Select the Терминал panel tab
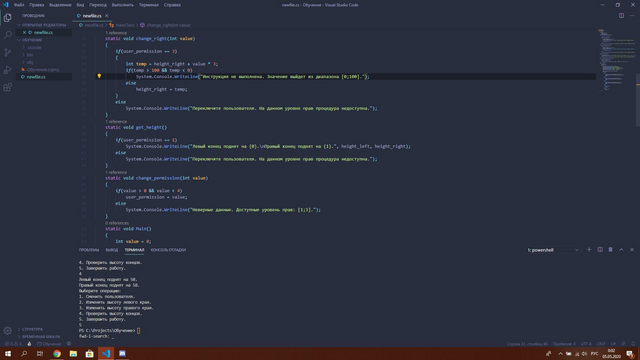The image size is (640, 360). click(x=134, y=250)
